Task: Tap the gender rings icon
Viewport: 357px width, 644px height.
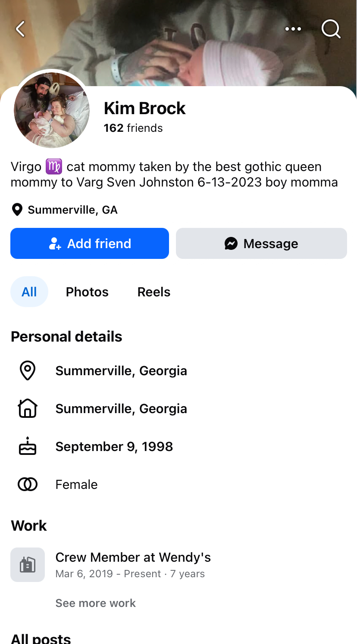Action: 28,484
